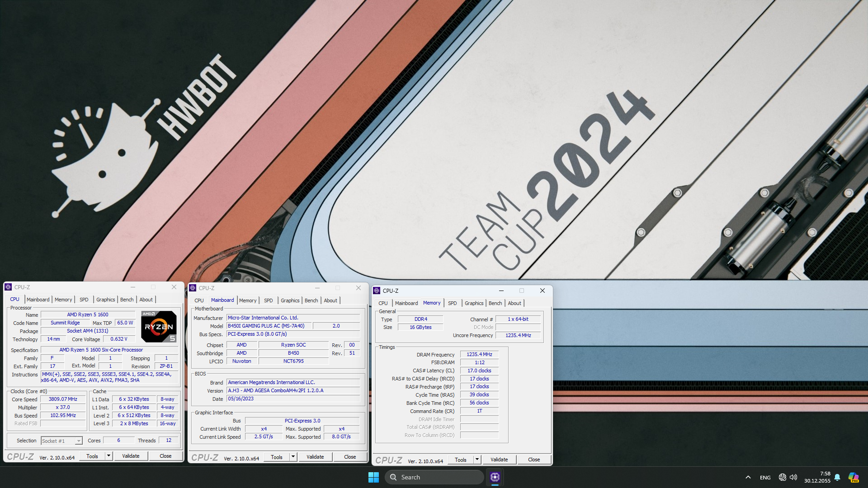Screen dimensions: 868x488
Task: Click Tools button in the Mainboard window
Action: click(x=277, y=457)
